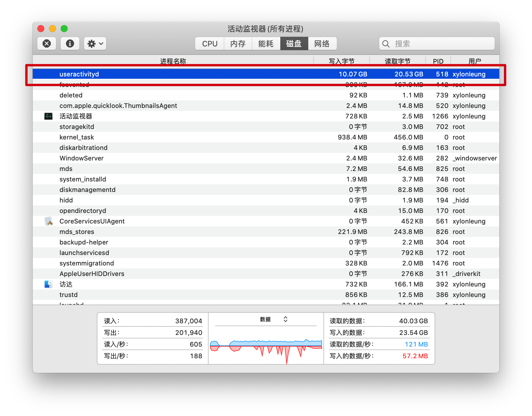
Task: Switch to the 内存 tab
Action: (x=238, y=44)
